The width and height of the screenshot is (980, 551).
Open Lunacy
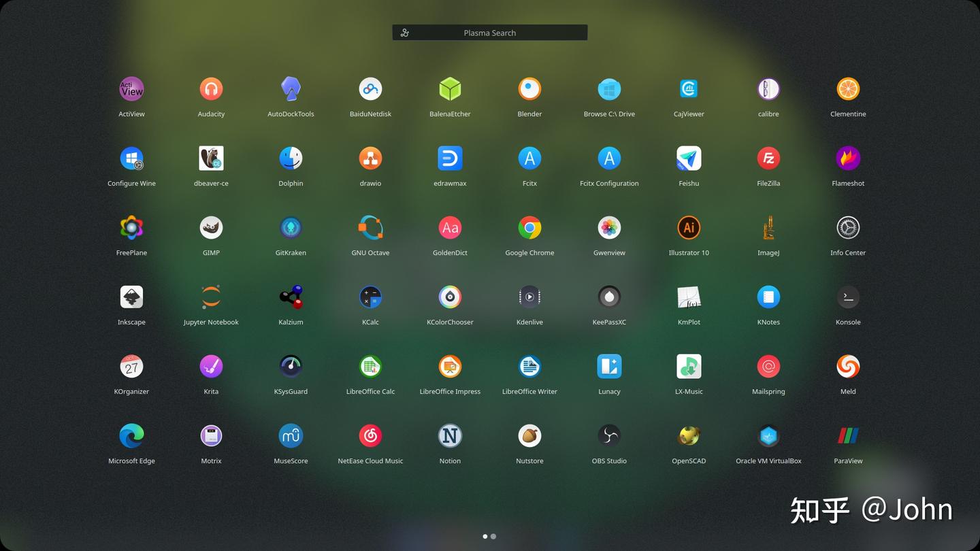(609, 367)
